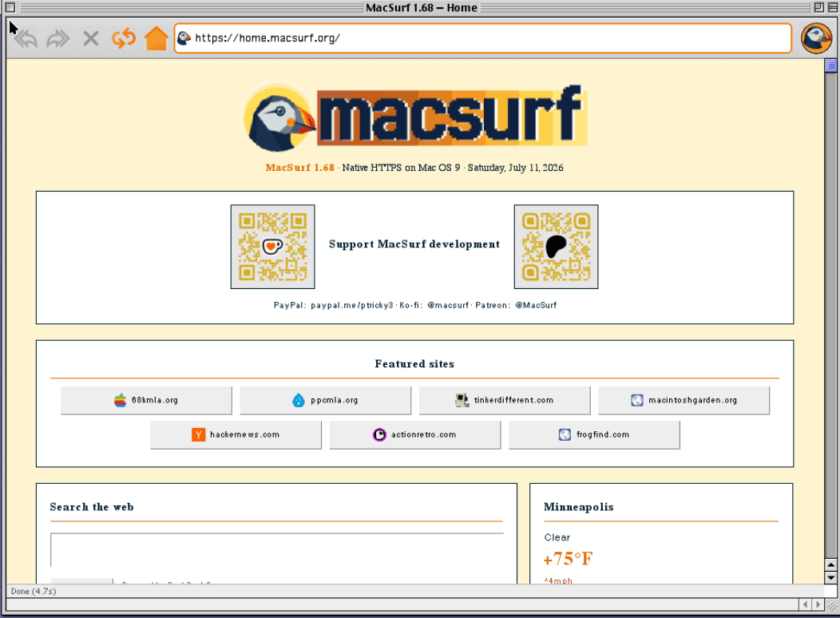This screenshot has height=618, width=840.
Task: Open macintoshgarden.org site button
Action: pyautogui.click(x=684, y=400)
